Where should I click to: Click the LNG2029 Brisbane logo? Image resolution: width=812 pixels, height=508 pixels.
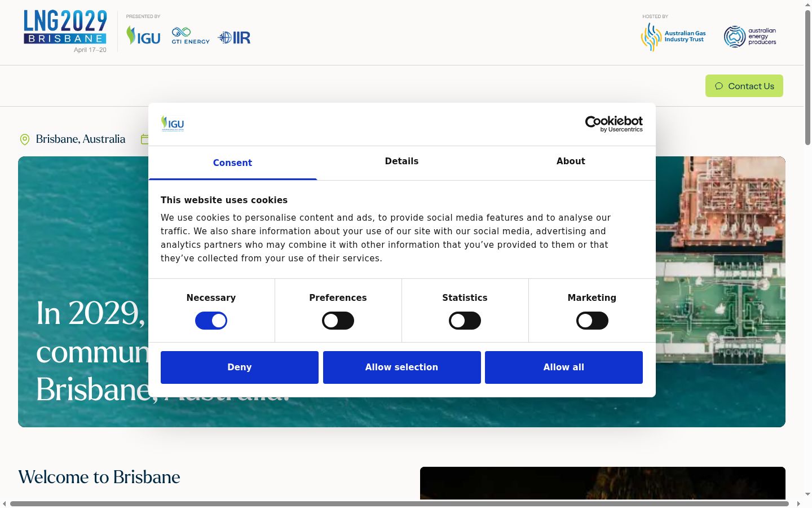65,32
